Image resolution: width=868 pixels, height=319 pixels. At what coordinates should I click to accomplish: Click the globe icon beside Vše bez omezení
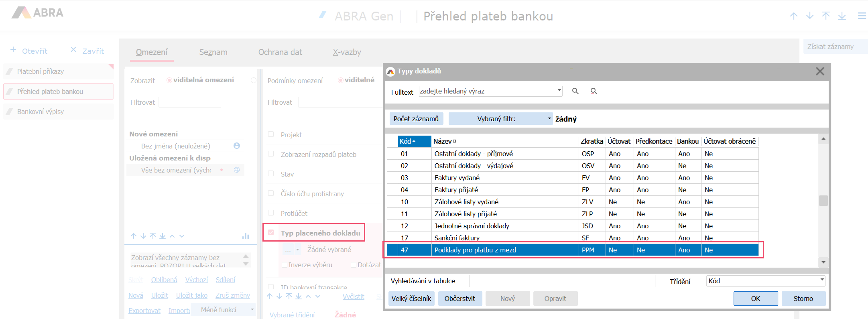click(x=237, y=170)
